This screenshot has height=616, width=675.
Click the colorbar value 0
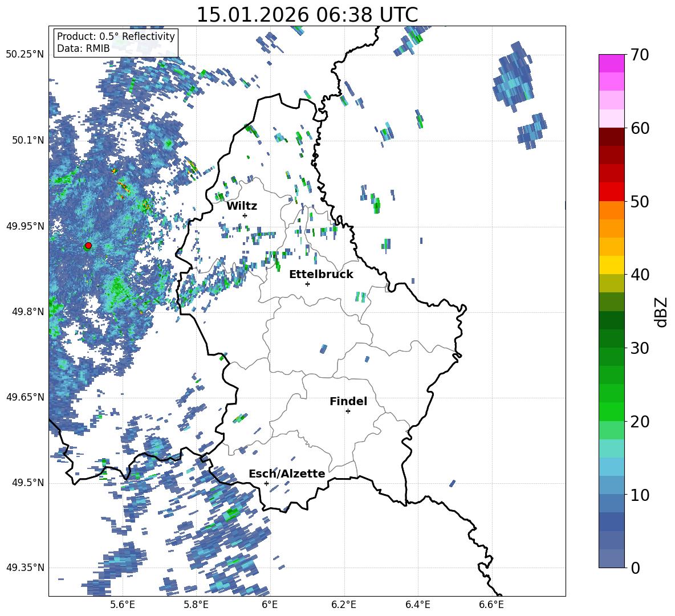point(635,568)
